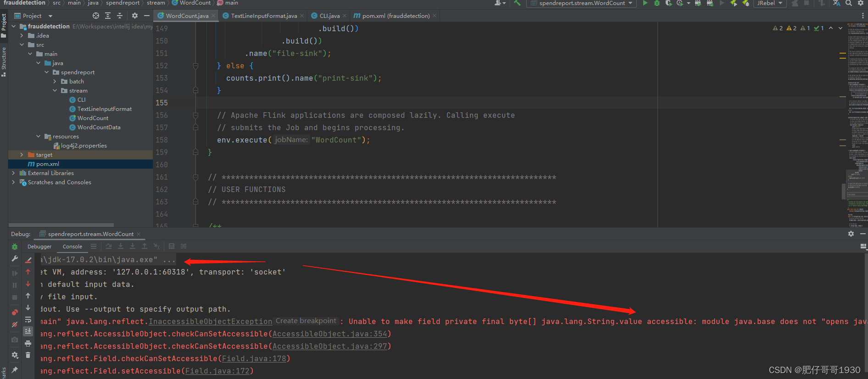The image size is (868, 379).
Task: Open debugger settings gear in left sidebar
Action: [x=15, y=355]
